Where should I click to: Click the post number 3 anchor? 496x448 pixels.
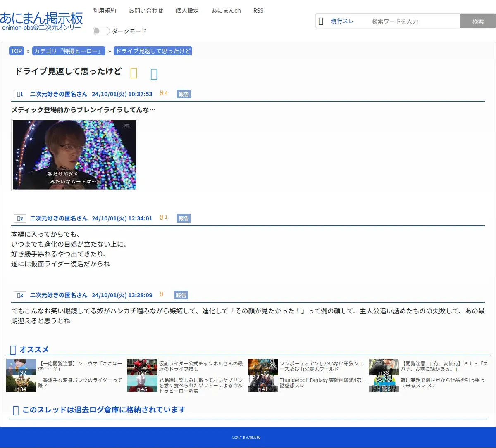pyautogui.click(x=20, y=295)
